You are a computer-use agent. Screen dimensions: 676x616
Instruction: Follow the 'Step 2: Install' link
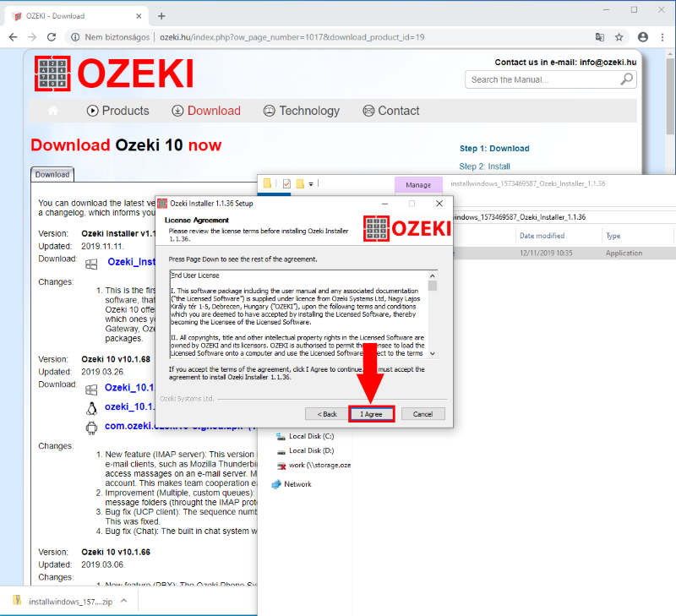coord(484,166)
